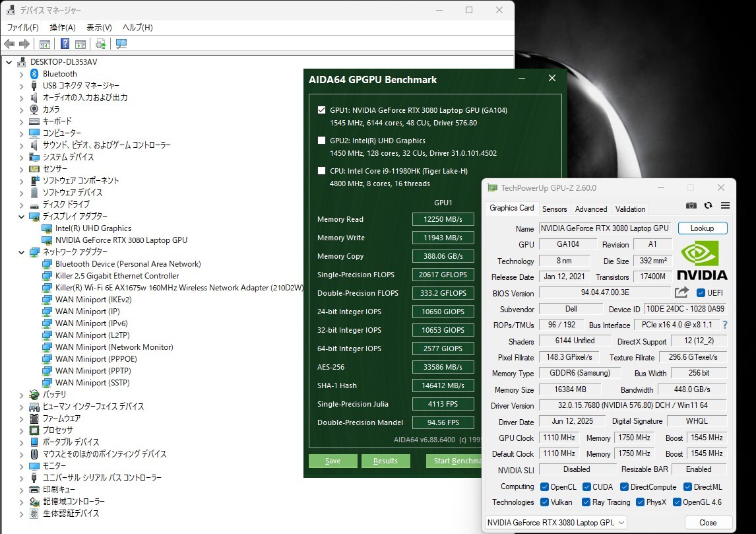756x534 pixels.
Task: Click Save in AIDA64 benchmark
Action: pos(332,461)
